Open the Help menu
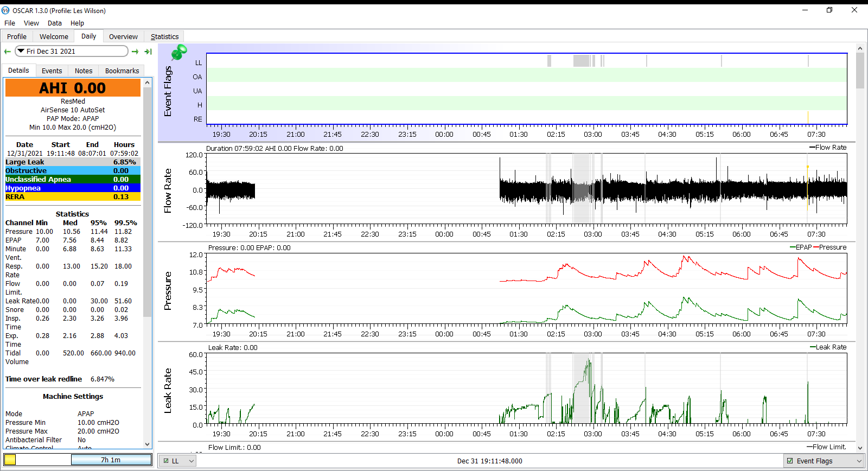 point(77,23)
